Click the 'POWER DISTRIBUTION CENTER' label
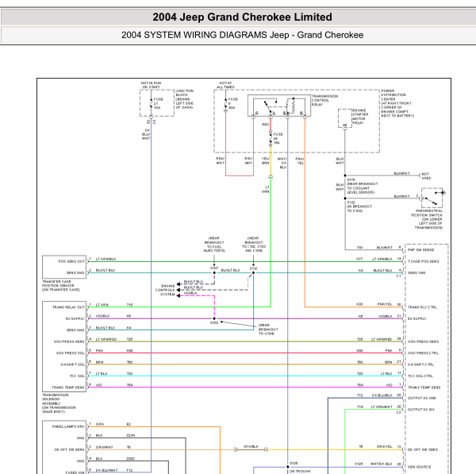This screenshot has width=476, height=474. (393, 95)
